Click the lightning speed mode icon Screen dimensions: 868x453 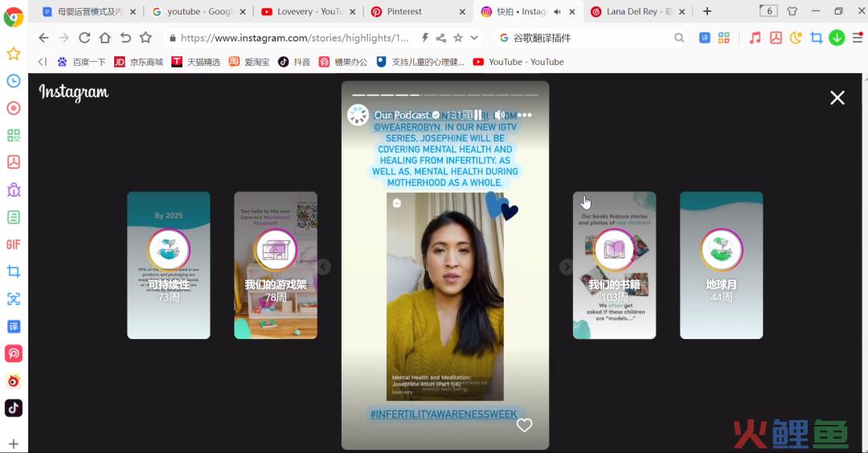pyautogui.click(x=424, y=38)
